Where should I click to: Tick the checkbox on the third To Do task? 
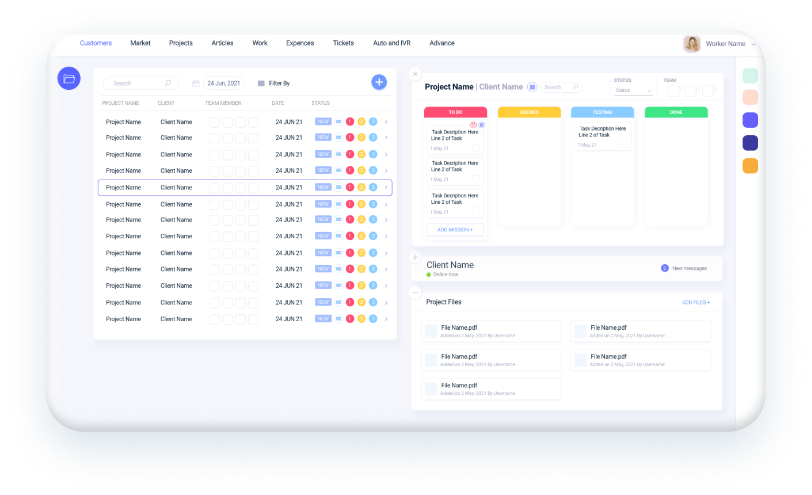477,211
